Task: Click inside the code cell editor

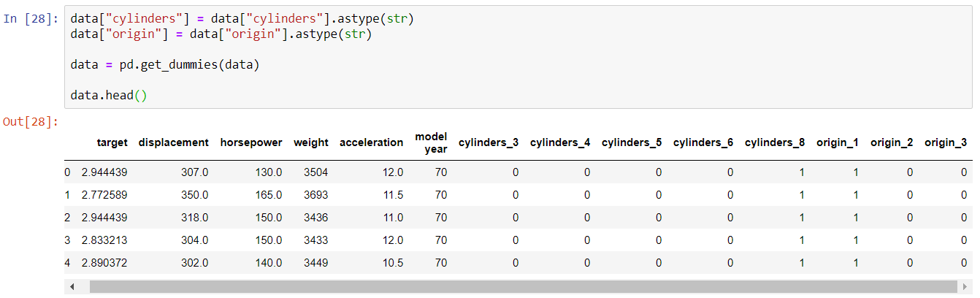Action: tap(518, 57)
